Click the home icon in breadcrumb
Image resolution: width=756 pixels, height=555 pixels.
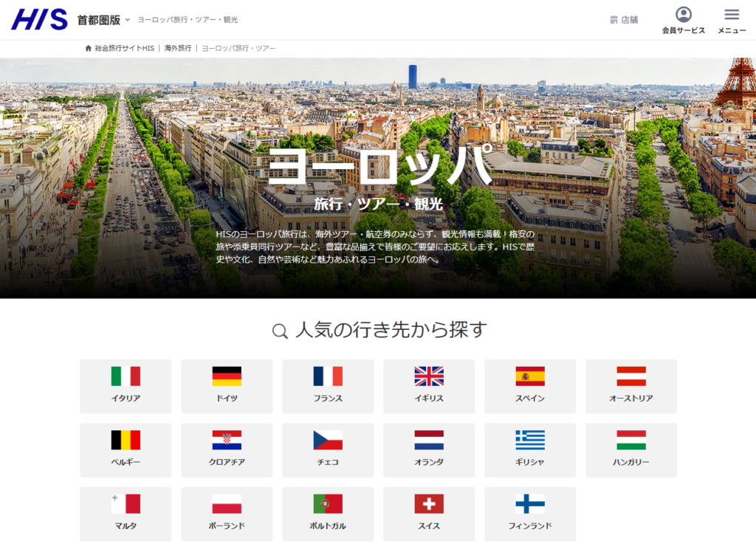tap(89, 48)
